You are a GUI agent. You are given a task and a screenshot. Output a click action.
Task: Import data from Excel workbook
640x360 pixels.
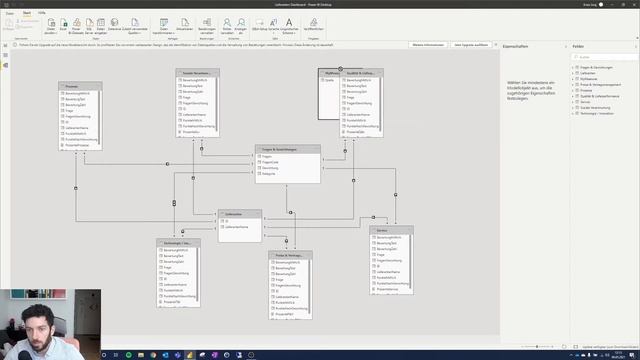(63, 25)
